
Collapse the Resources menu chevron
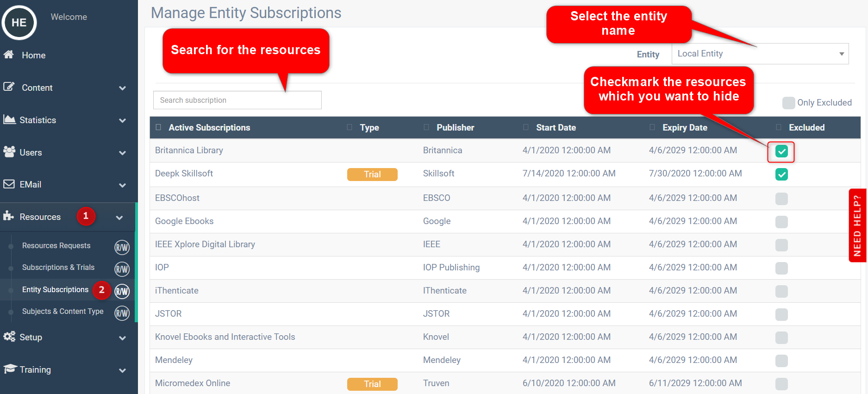119,218
